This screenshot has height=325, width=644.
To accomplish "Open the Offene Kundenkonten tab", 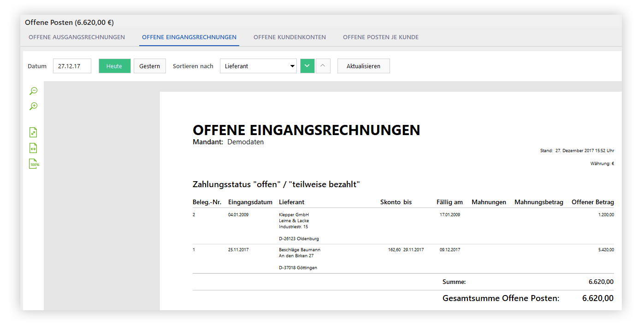I will click(x=290, y=37).
